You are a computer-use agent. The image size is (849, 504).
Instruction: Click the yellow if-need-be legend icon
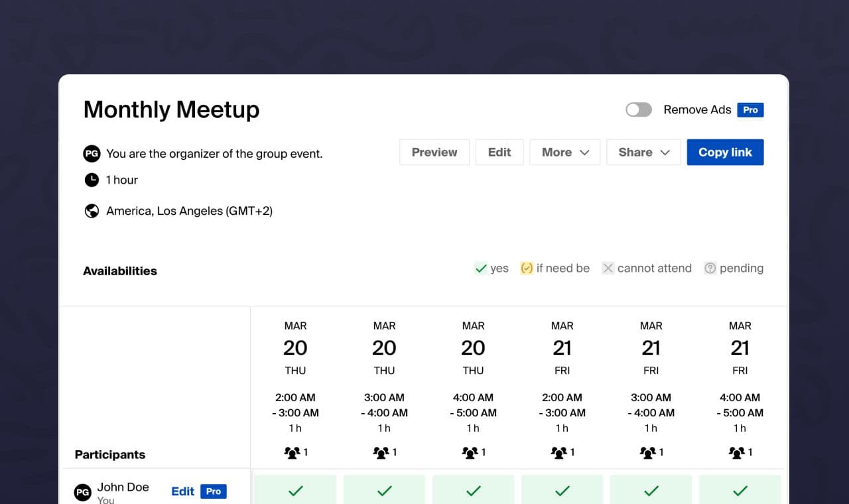click(x=527, y=269)
